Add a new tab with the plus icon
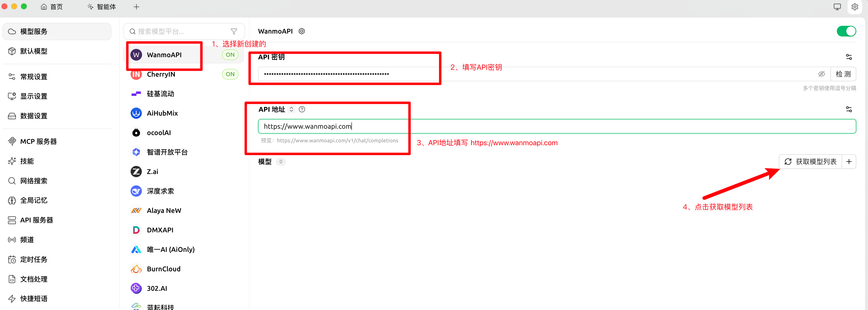This screenshot has height=310, width=868. point(136,7)
